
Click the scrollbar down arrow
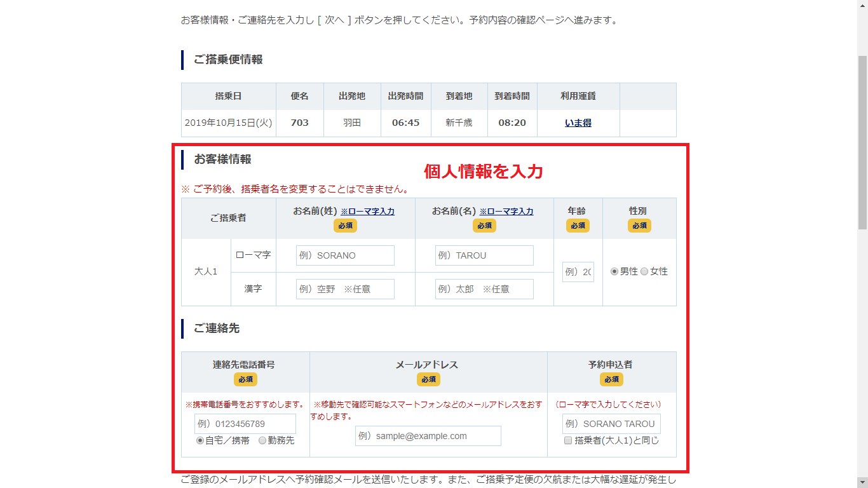(862, 482)
